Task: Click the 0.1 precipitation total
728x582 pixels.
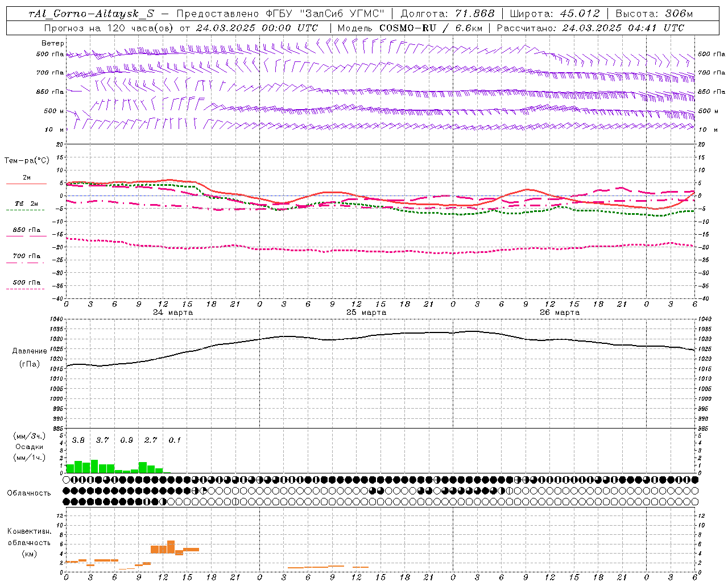Action: (x=175, y=440)
